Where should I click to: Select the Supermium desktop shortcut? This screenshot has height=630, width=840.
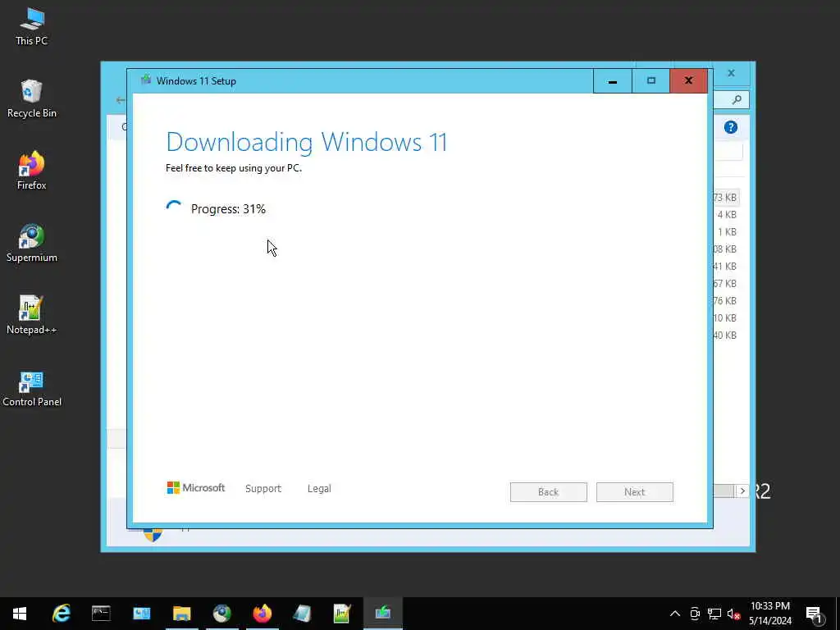[32, 243]
